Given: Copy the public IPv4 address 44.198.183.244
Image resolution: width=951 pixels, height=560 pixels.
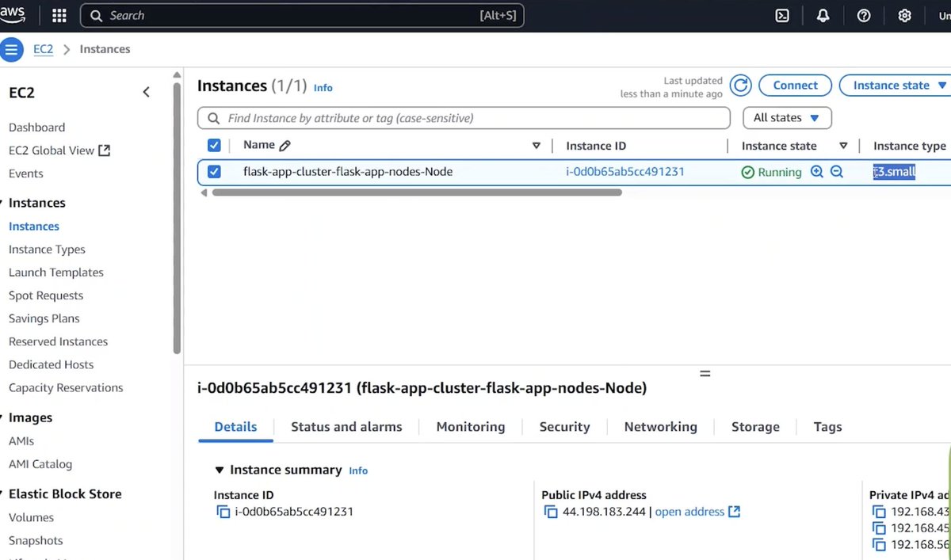Looking at the screenshot, I should coord(551,512).
